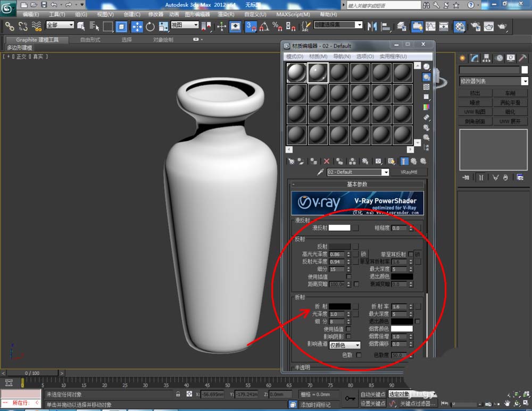Open the MAXScript(M) menu
Image resolution: width=532 pixels, height=411 pixels.
click(293, 14)
